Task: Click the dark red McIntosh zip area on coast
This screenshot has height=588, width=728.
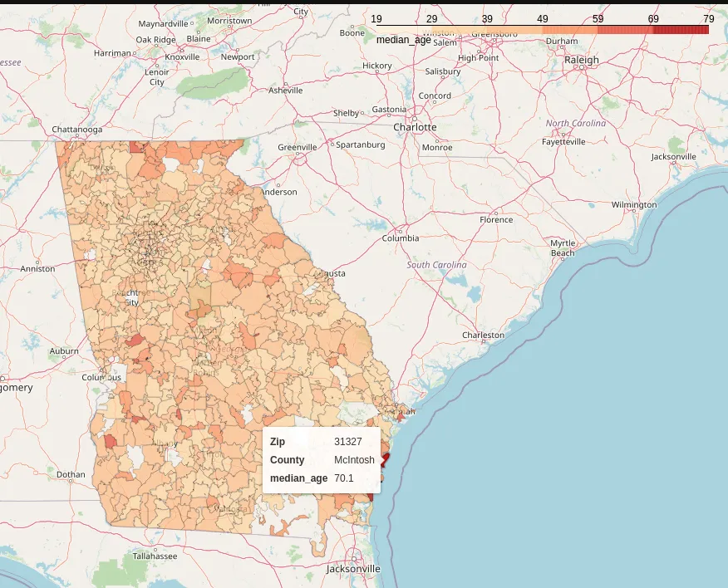Action: coord(385,457)
